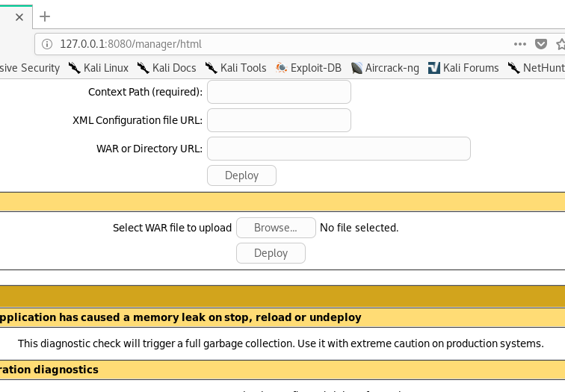The height and width of the screenshot is (392, 565).
Task: Open the Kali Docs bookmark
Action: 166,68
